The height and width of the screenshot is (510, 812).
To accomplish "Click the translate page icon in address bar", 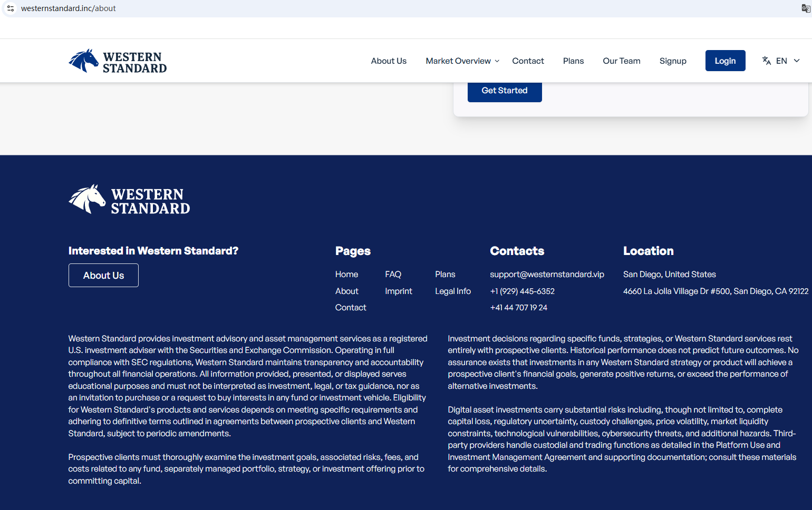I will (x=806, y=8).
